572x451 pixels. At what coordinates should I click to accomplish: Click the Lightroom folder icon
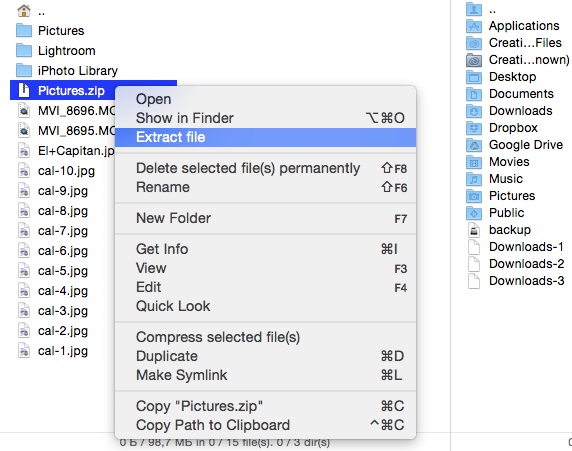(x=24, y=50)
